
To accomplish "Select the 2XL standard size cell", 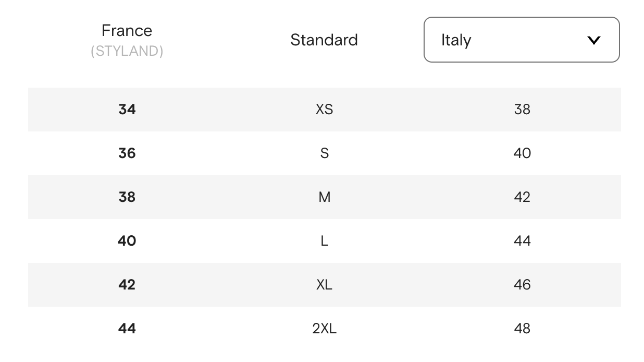I will click(324, 329).
